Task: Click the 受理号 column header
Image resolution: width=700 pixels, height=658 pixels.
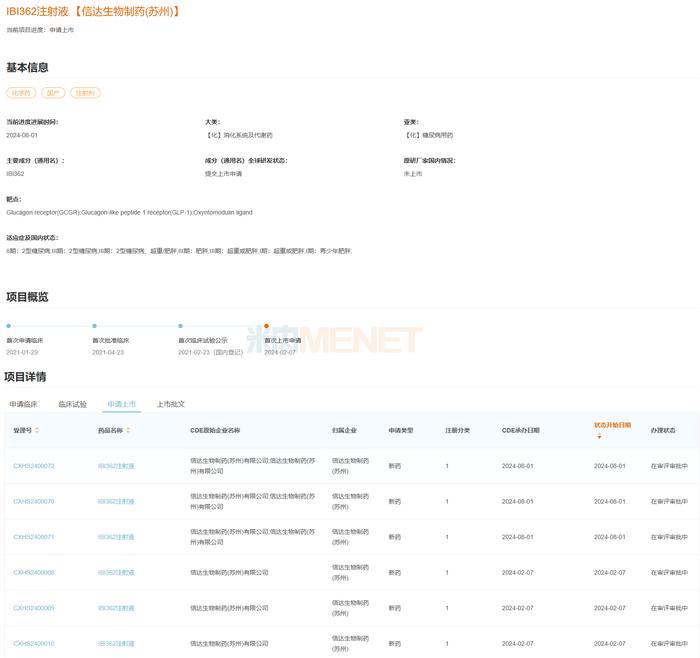Action: (x=22, y=430)
